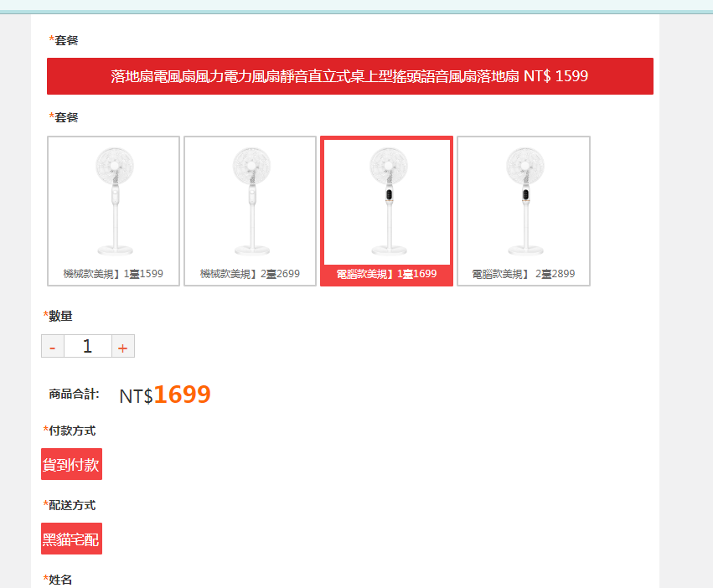The width and height of the screenshot is (713, 588).
Task: Click the 商品合計 label
Action: 74,394
